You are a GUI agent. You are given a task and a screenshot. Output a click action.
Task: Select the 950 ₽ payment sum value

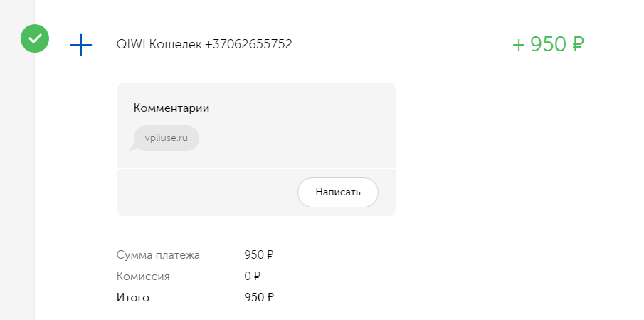click(259, 255)
